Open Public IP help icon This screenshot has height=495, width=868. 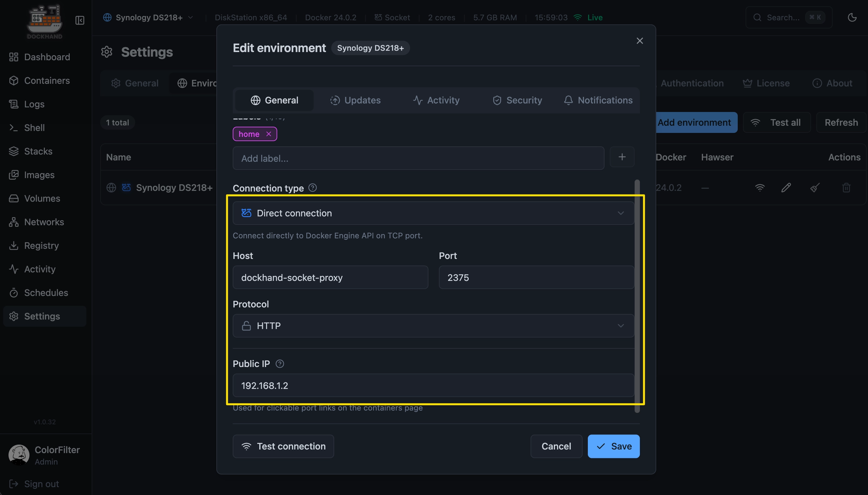tap(280, 364)
